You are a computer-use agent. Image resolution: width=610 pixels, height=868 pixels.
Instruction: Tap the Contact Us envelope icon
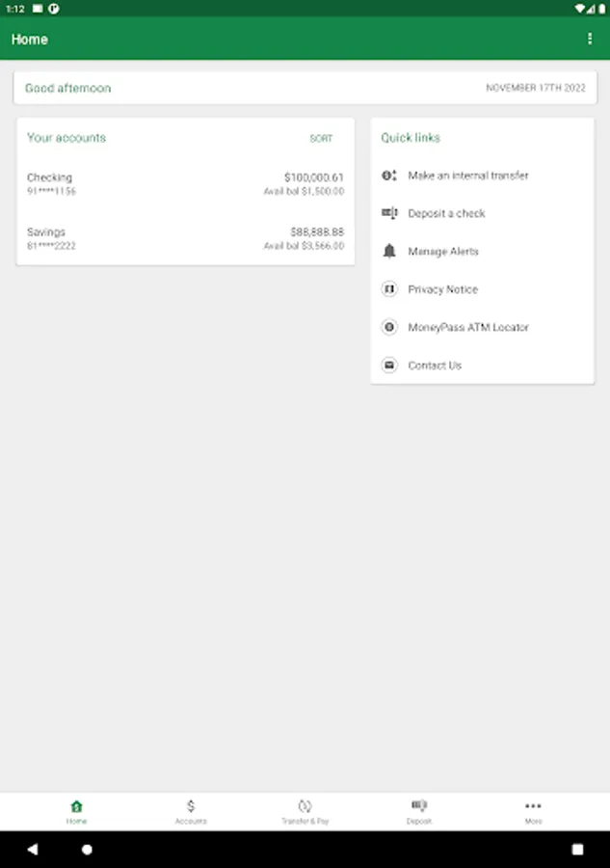click(389, 366)
